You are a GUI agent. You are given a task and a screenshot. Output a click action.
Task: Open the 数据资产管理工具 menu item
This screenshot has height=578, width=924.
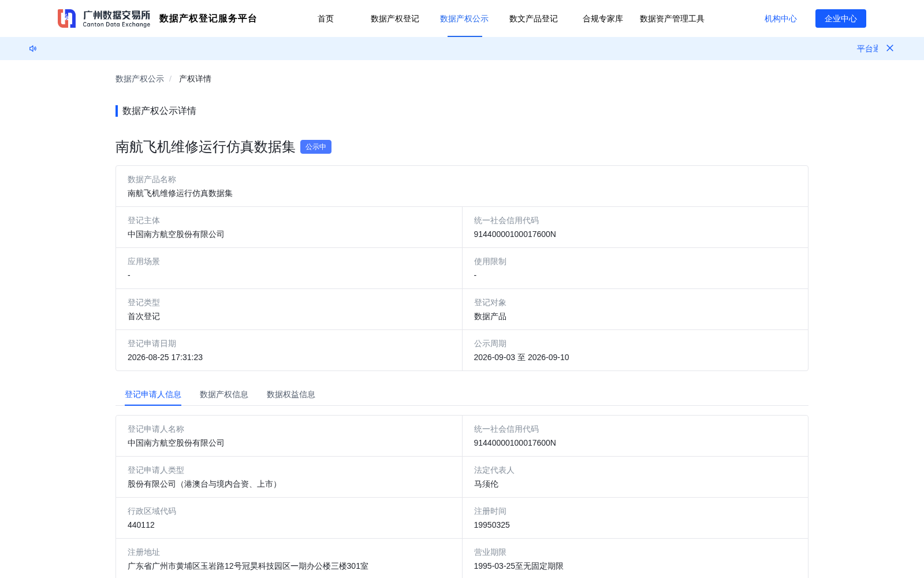pos(672,18)
